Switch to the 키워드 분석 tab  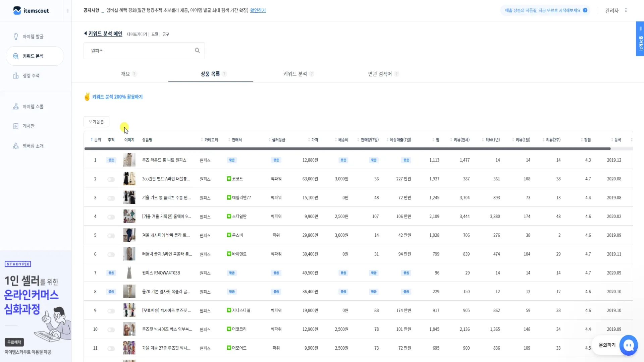pos(295,74)
